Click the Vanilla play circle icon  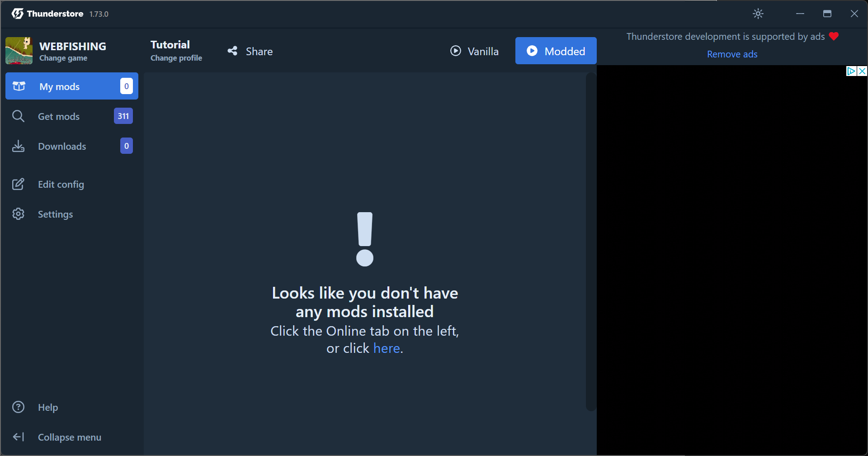pos(456,51)
